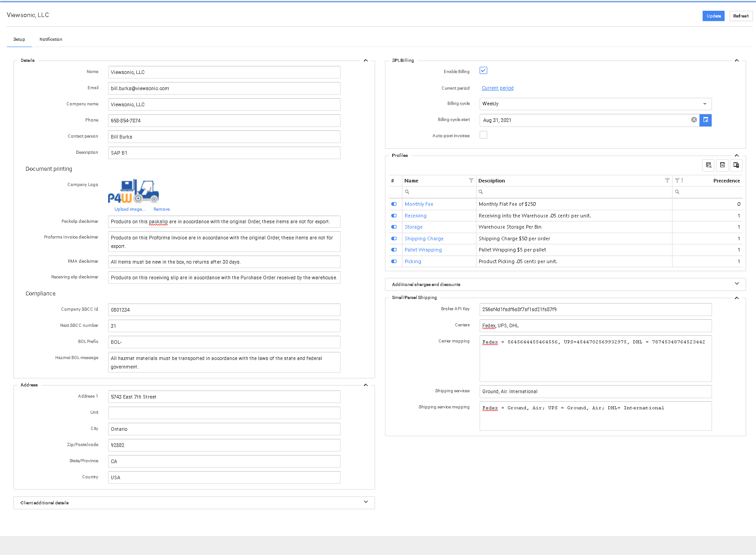Toggle the Pallet Wrapping profile switch
The height and width of the screenshot is (555, 756).
[394, 250]
